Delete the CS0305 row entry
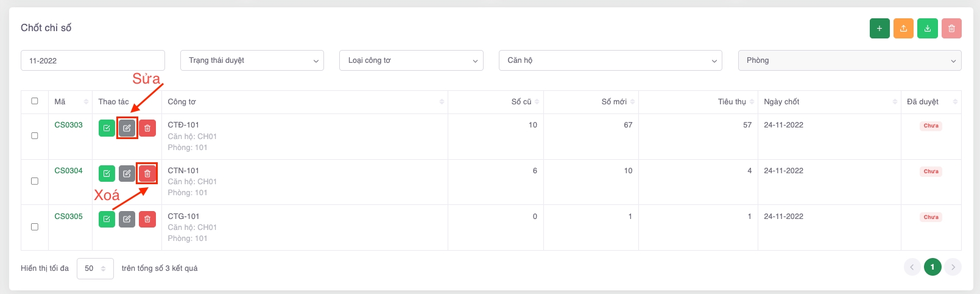This screenshot has width=980, height=294. click(x=147, y=219)
